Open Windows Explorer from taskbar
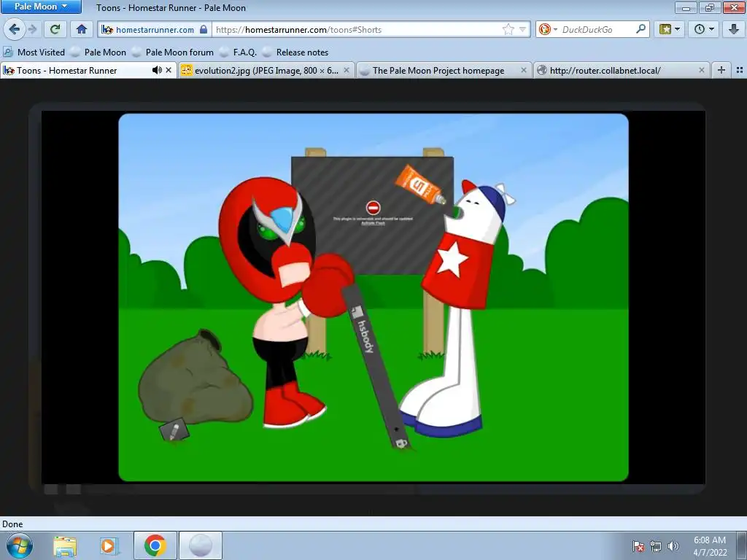The height and width of the screenshot is (560, 747). pyautogui.click(x=65, y=545)
